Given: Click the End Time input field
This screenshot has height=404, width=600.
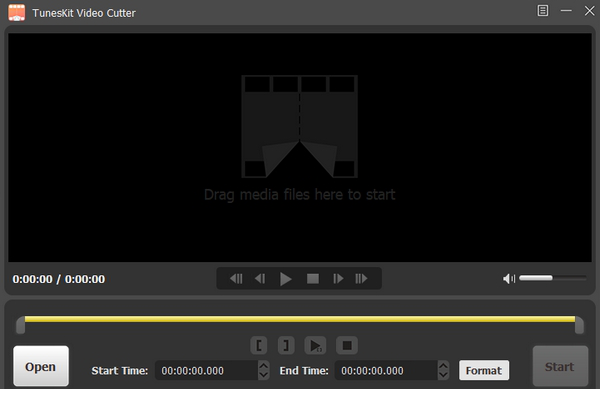Looking at the screenshot, I should point(386,370).
